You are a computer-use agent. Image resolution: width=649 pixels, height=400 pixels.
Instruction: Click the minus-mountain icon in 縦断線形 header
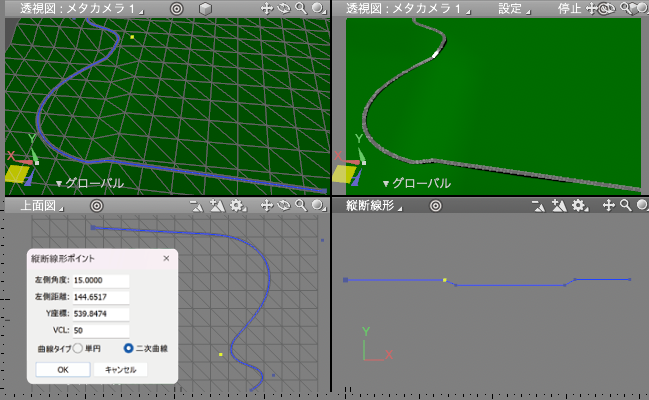tap(539, 206)
